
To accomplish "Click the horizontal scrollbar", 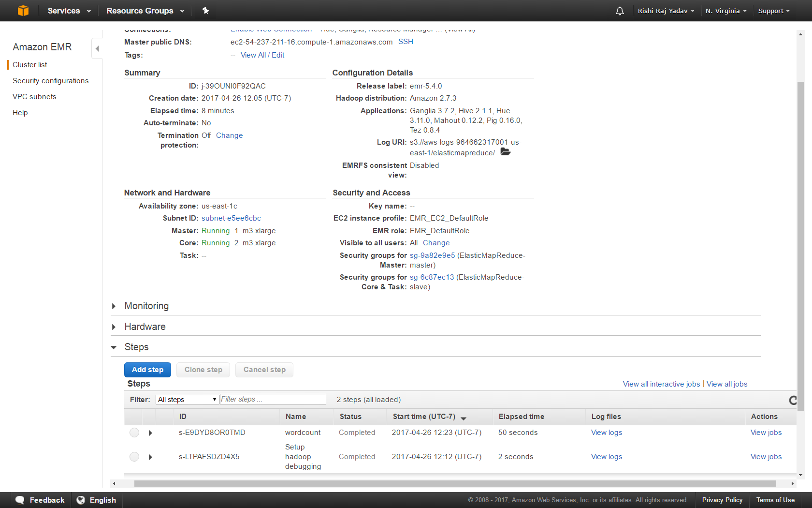I will [x=455, y=483].
